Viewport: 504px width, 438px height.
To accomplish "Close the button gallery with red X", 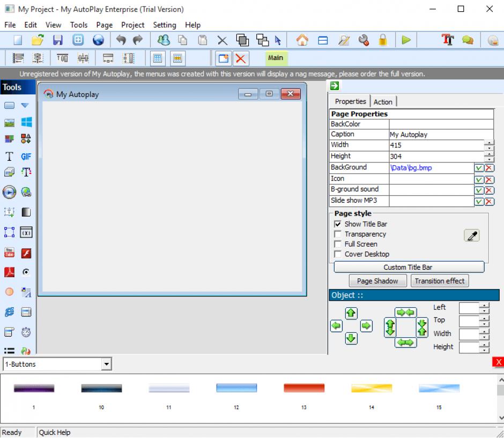I will [x=498, y=362].
